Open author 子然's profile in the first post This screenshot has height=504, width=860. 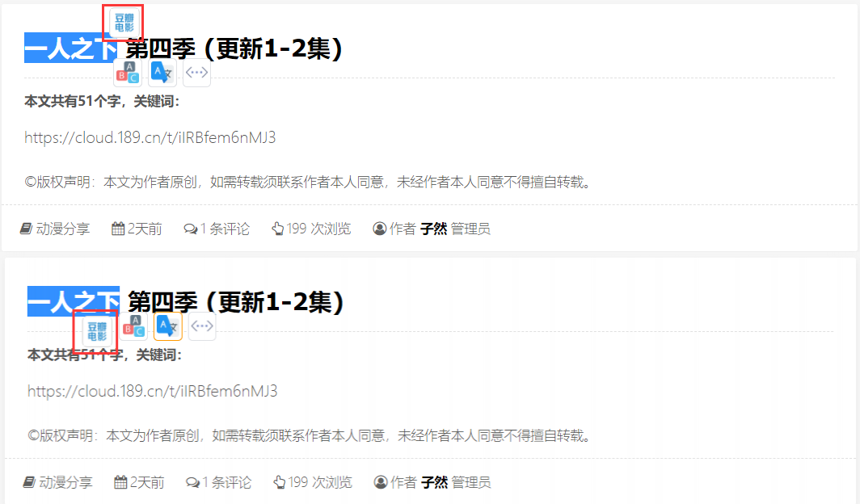point(433,229)
